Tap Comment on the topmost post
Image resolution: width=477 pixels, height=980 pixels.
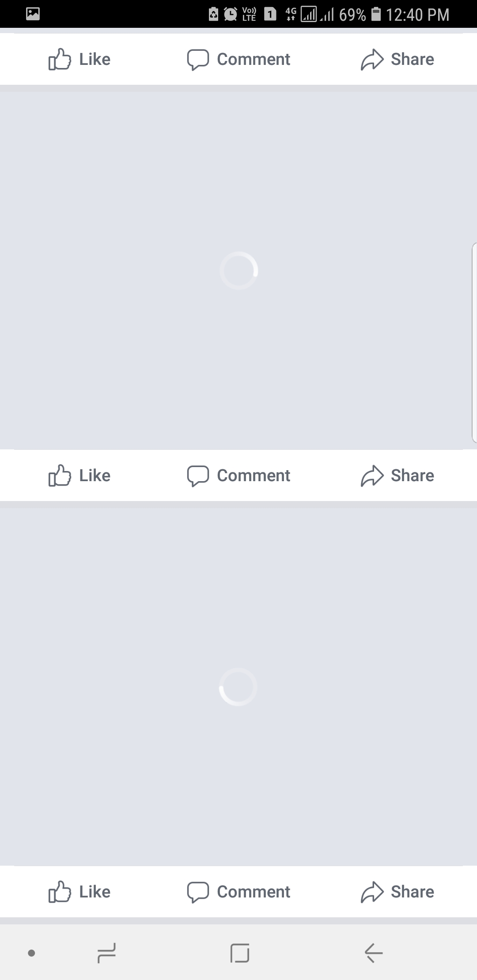click(238, 59)
